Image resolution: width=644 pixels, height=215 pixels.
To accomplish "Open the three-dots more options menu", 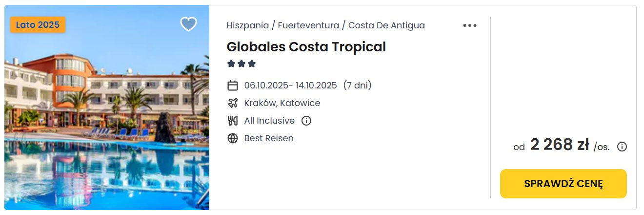I will pos(470,25).
